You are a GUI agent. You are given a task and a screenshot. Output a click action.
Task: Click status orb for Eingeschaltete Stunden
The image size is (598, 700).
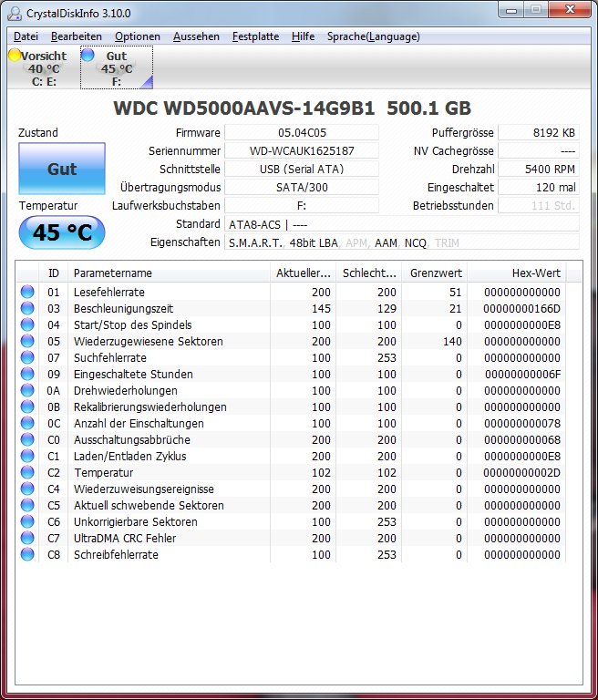point(27,374)
